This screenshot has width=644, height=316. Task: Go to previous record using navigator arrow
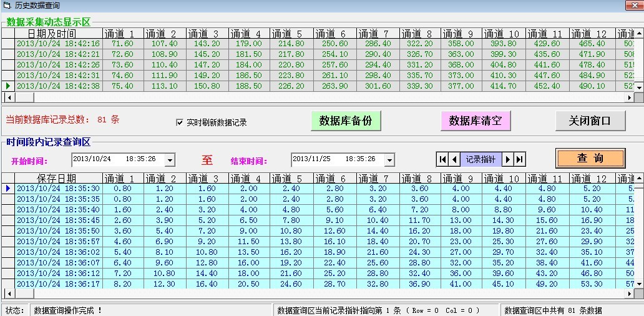click(454, 159)
